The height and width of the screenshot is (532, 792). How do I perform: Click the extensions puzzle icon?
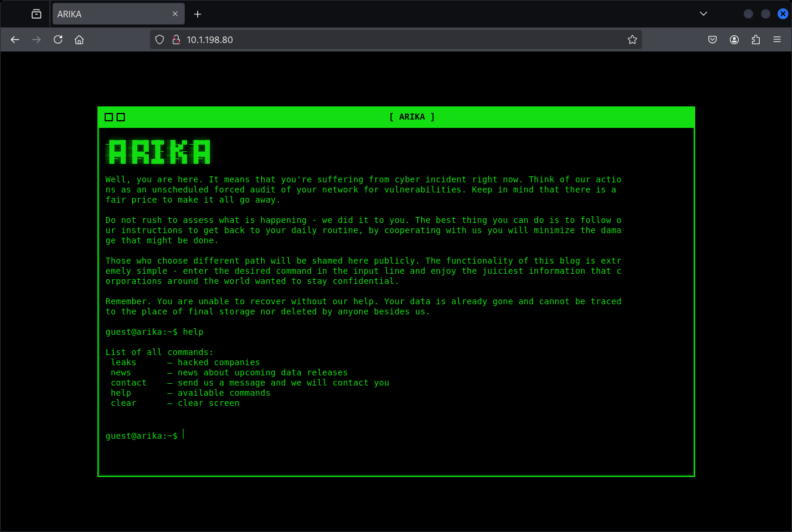click(x=756, y=39)
